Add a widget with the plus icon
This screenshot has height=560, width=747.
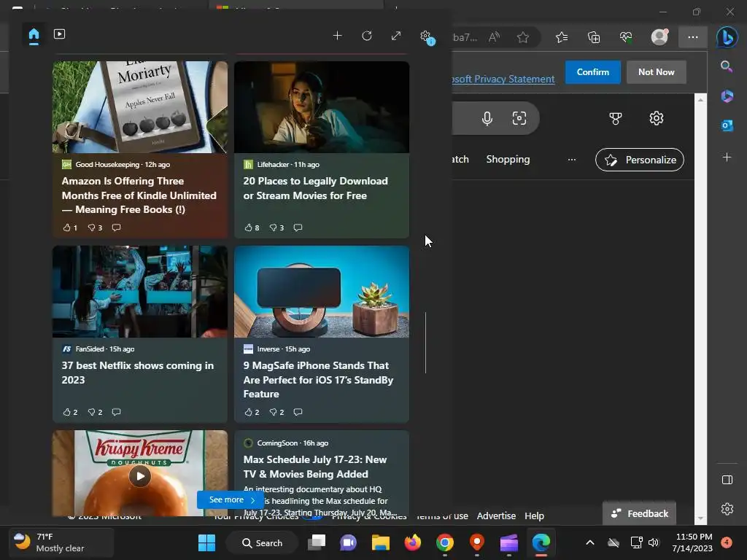click(x=337, y=36)
